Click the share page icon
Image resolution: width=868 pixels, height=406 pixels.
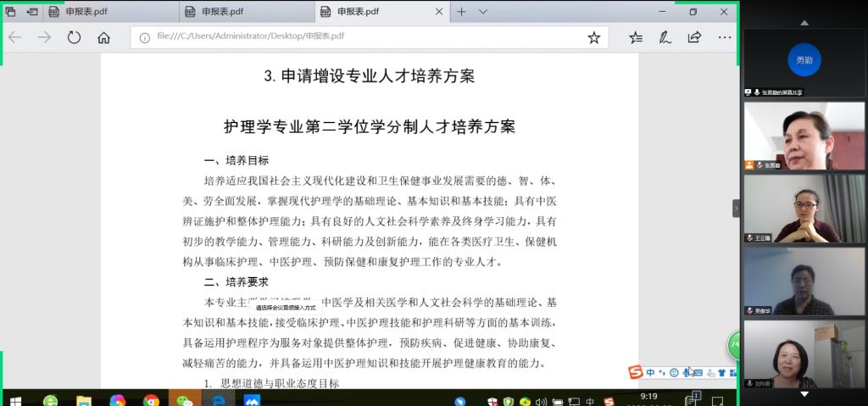[694, 37]
